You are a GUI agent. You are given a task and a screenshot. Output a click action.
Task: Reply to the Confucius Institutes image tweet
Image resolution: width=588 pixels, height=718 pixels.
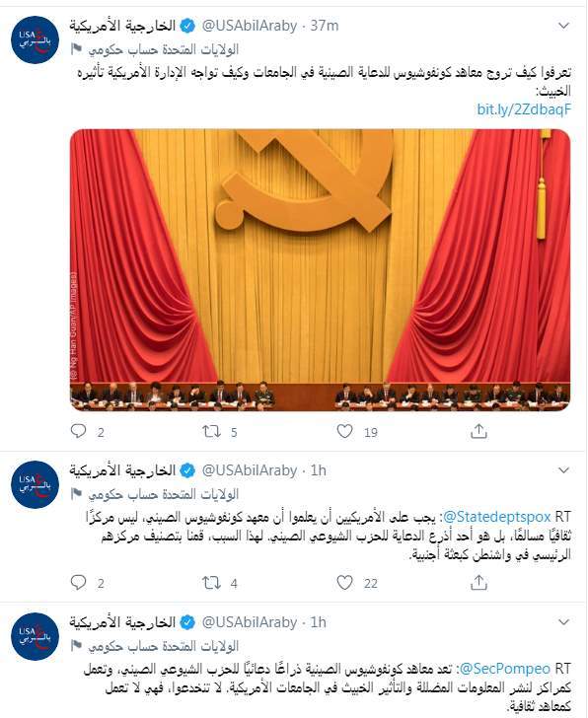click(x=78, y=431)
